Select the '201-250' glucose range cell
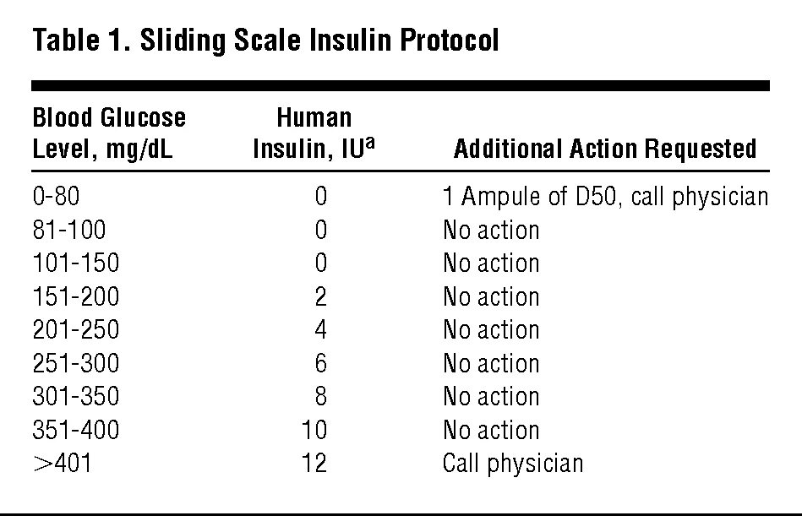This screenshot has width=802, height=532. pos(76,330)
